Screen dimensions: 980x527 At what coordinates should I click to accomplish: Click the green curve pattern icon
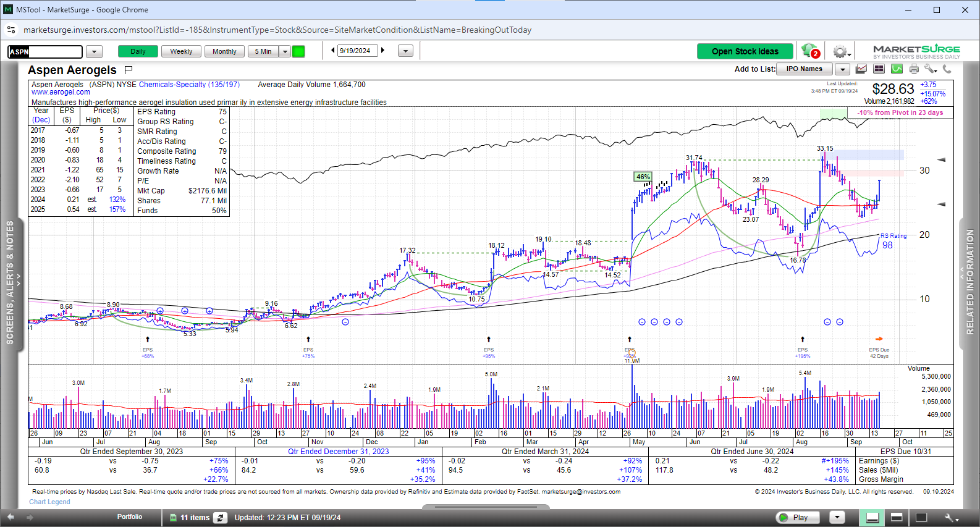pos(897,69)
